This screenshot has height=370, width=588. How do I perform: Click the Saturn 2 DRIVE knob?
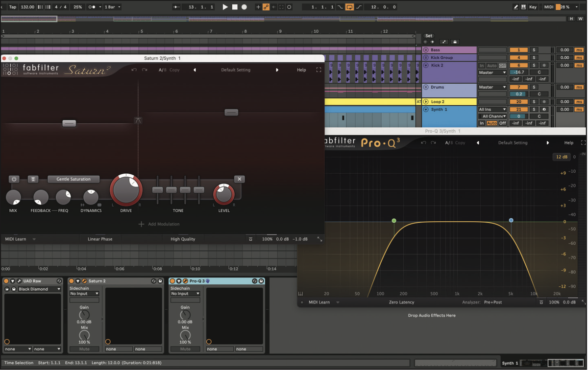(x=126, y=189)
